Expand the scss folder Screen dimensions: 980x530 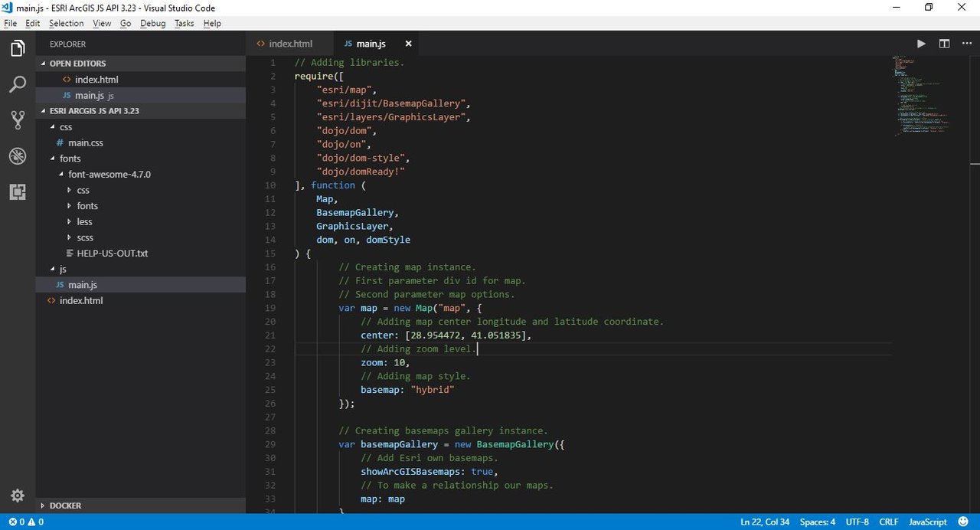(85, 237)
